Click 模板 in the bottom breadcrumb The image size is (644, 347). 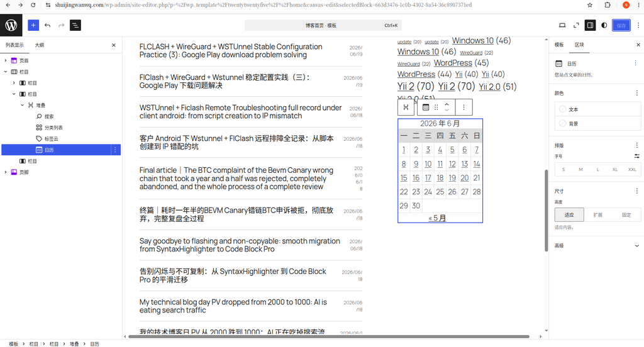click(x=14, y=344)
